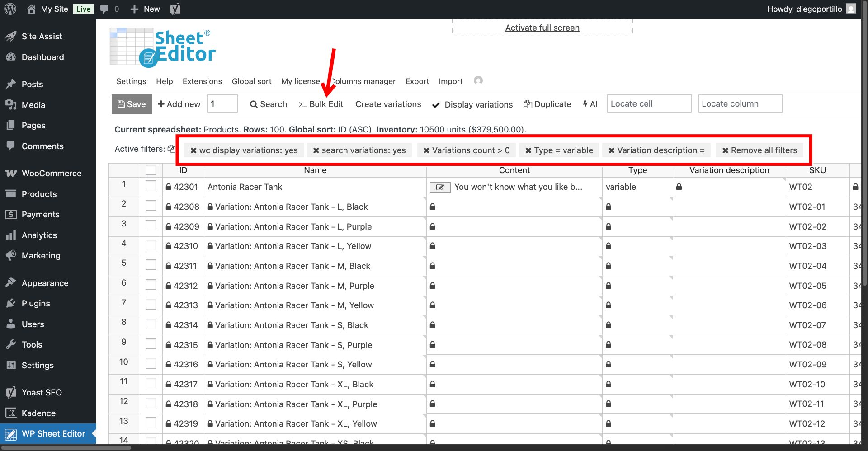
Task: Select checkbox for Antonia Racer Tank - L, Purple
Action: [x=151, y=226]
